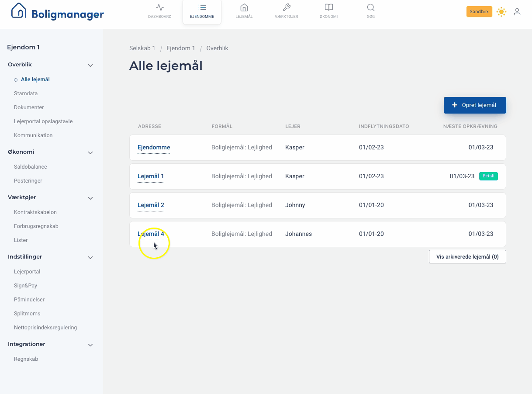This screenshot has width=532, height=394.
Task: Open Stamdata in the sidebar
Action: [26, 93]
